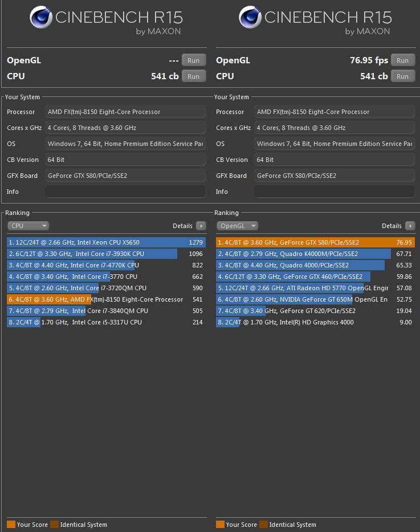Select Intel Core i5-3317U ranking row
This screenshot has height=532, width=420.
click(106, 322)
